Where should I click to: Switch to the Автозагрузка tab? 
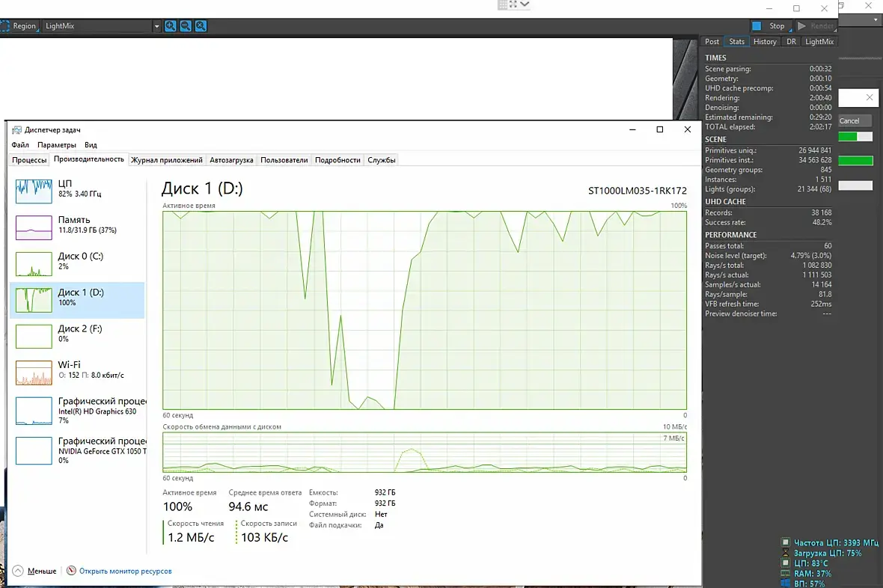click(x=231, y=160)
